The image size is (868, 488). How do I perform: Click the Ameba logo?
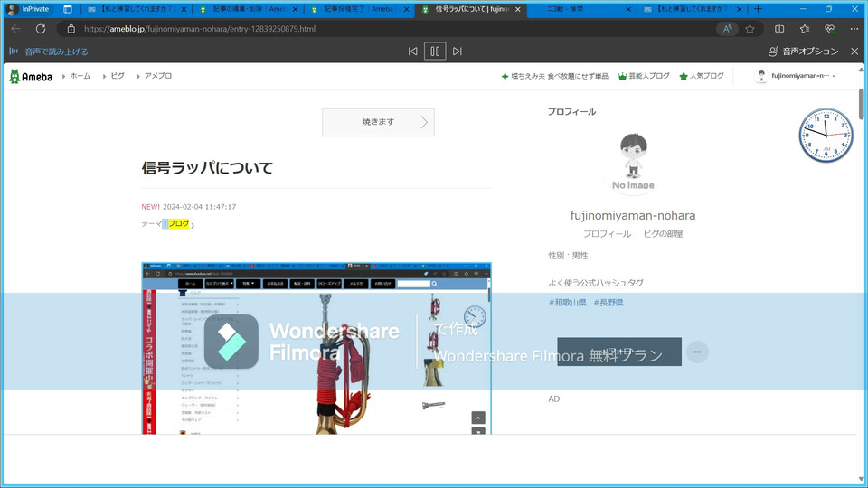click(31, 76)
